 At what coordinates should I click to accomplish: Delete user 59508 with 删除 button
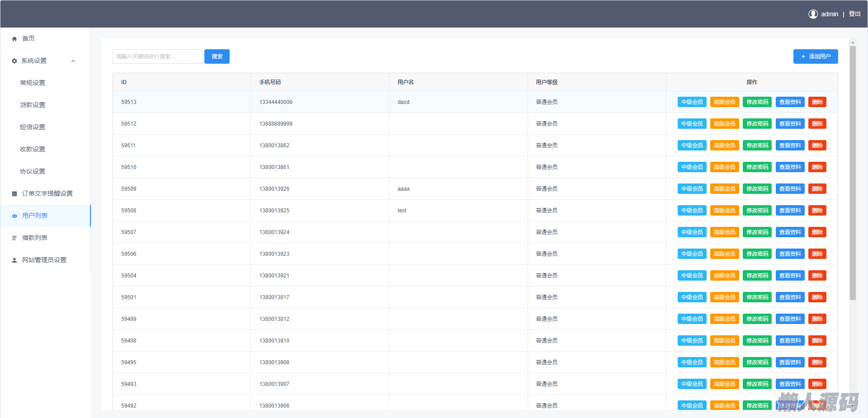click(817, 211)
